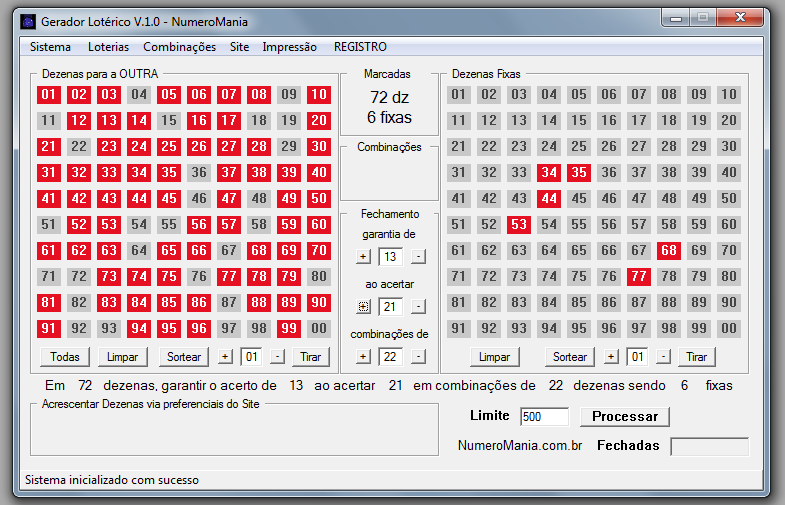Click the 'ao acertar' field showing 21

390,306
